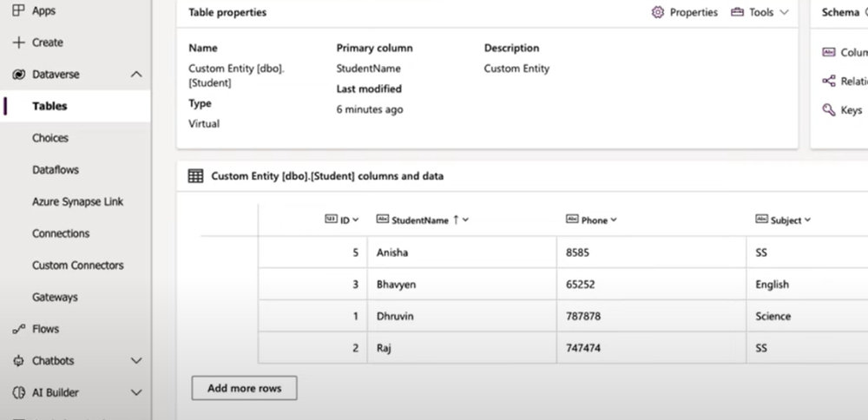Click the ID cell with value 1
Viewport: 868px width, 420px height.
pyautogui.click(x=312, y=316)
